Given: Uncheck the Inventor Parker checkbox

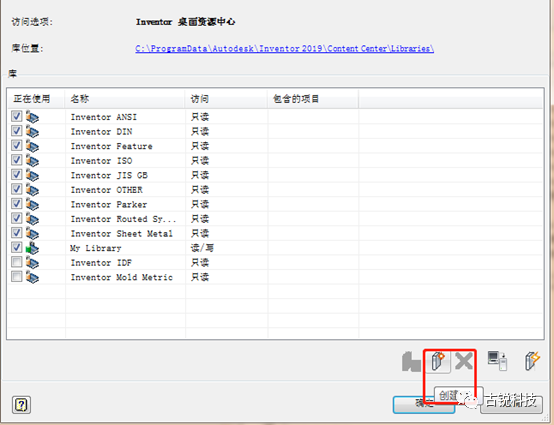Looking at the screenshot, I should click(x=17, y=204).
